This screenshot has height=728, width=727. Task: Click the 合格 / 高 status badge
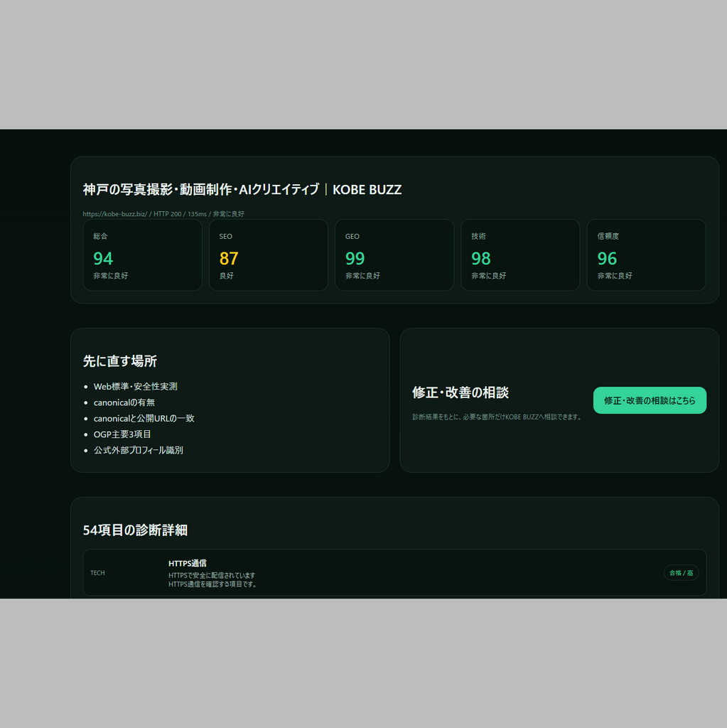(x=681, y=573)
